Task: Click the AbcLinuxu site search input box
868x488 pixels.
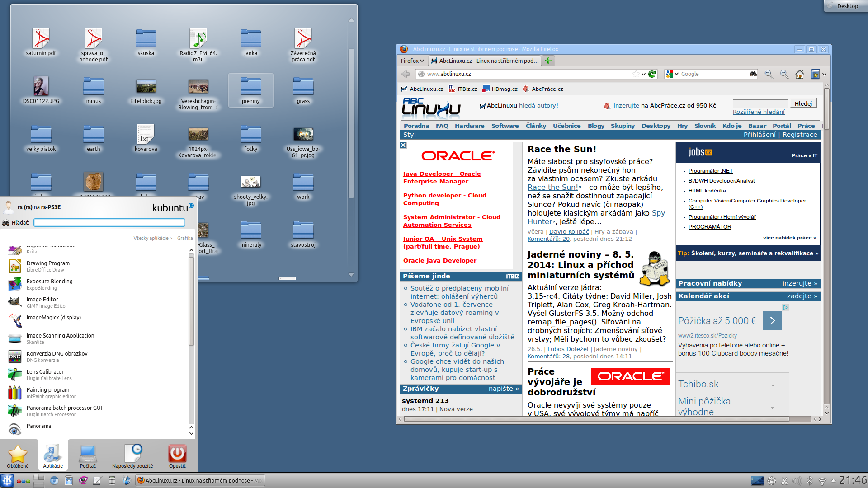Action: point(760,103)
